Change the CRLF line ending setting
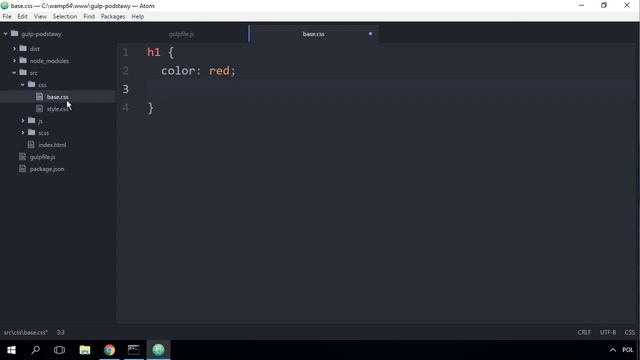This screenshot has height=360, width=640. 584,332
